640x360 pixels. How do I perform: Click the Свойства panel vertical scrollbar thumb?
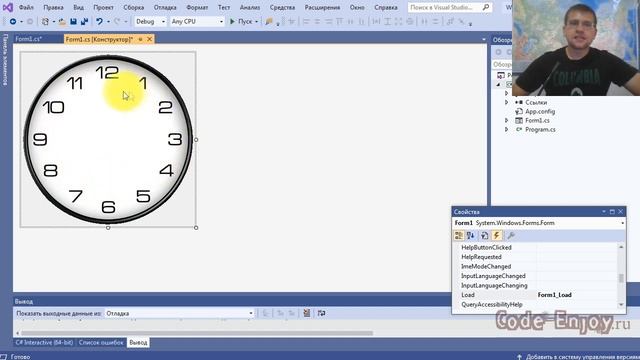pyautogui.click(x=621, y=278)
